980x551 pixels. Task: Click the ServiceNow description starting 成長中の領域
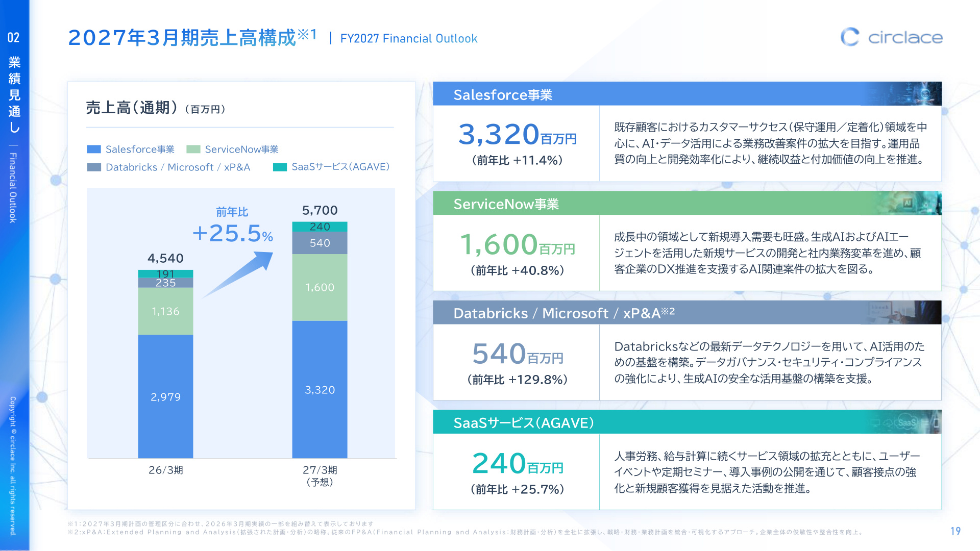pos(767,253)
